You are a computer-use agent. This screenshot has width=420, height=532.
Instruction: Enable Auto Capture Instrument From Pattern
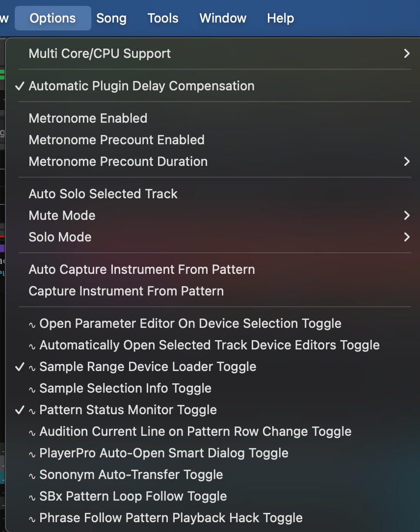(x=142, y=269)
